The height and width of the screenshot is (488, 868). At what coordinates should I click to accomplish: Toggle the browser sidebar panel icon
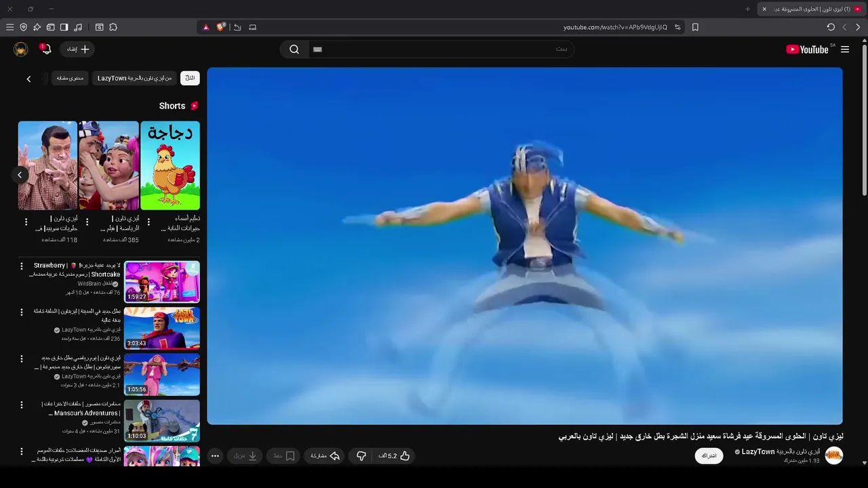coord(64,27)
